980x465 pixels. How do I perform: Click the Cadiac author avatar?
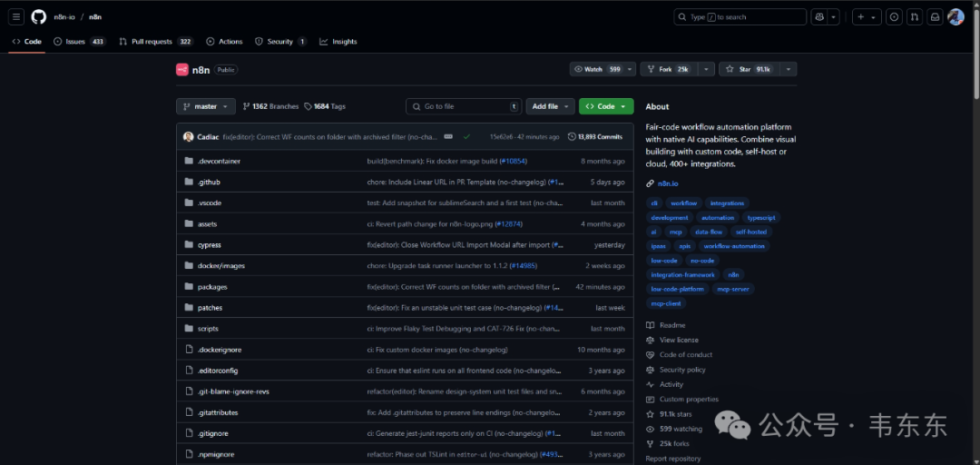pyautogui.click(x=188, y=136)
